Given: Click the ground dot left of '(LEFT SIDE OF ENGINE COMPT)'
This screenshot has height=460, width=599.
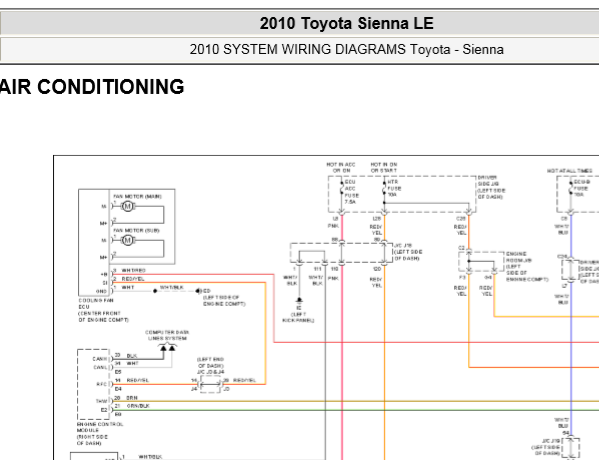Looking at the screenshot, I should (198, 291).
